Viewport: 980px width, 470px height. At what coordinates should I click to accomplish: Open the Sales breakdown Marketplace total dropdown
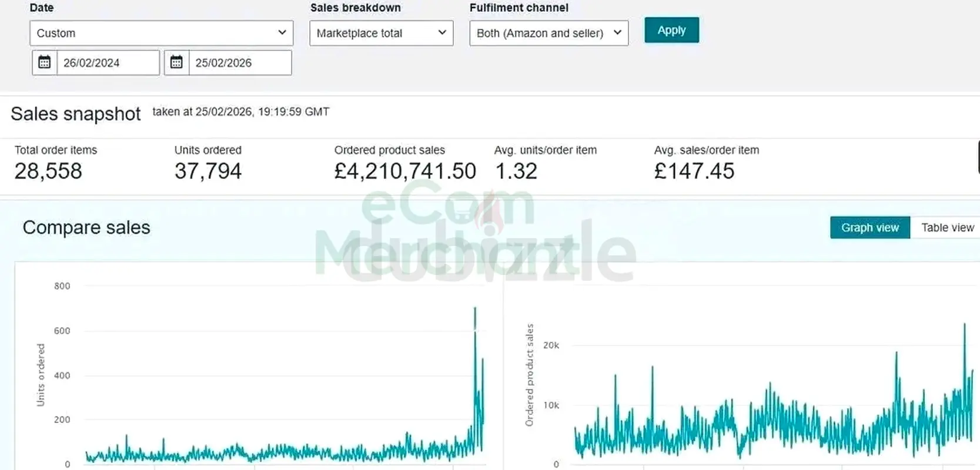pyautogui.click(x=381, y=33)
